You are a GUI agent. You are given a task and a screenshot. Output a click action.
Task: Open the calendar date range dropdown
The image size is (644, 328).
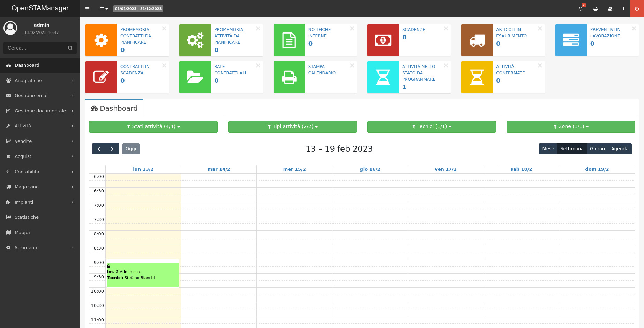coord(104,9)
